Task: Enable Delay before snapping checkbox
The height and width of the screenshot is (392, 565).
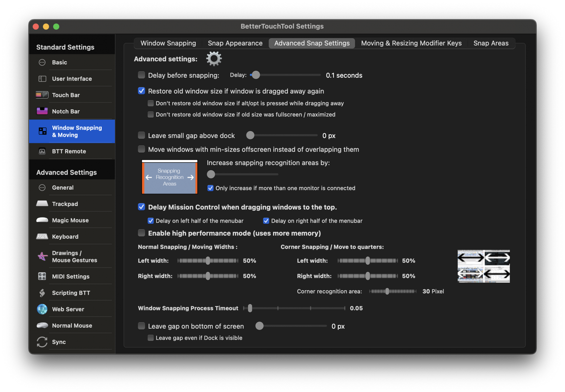Action: pyautogui.click(x=142, y=75)
